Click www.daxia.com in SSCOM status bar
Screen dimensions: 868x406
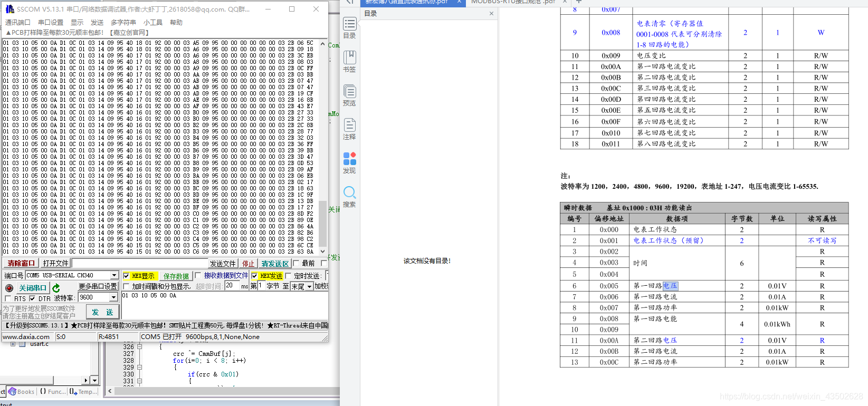point(26,337)
